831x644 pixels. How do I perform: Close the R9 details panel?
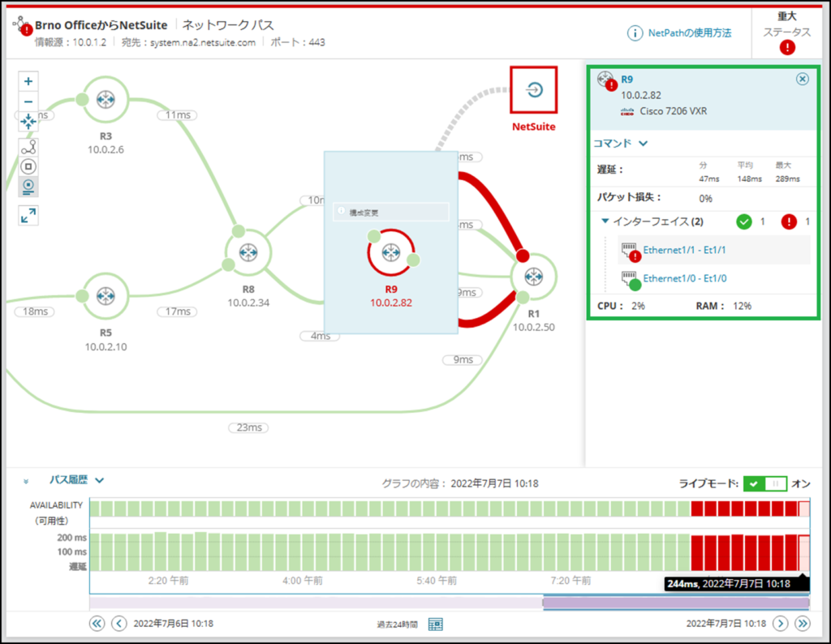point(803,79)
